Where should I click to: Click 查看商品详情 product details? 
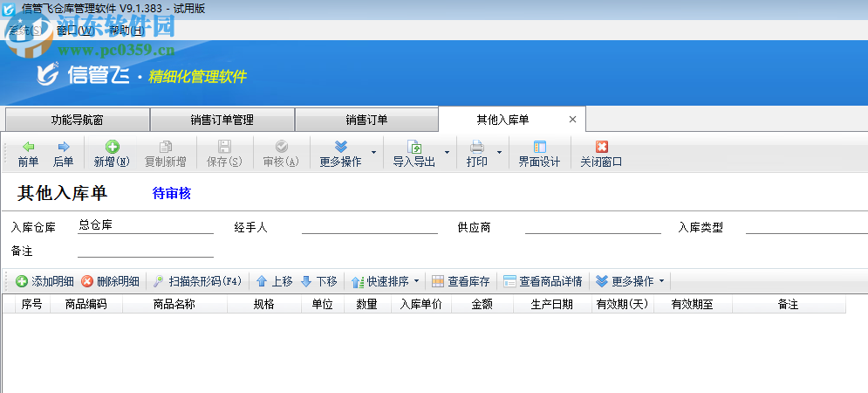[543, 281]
